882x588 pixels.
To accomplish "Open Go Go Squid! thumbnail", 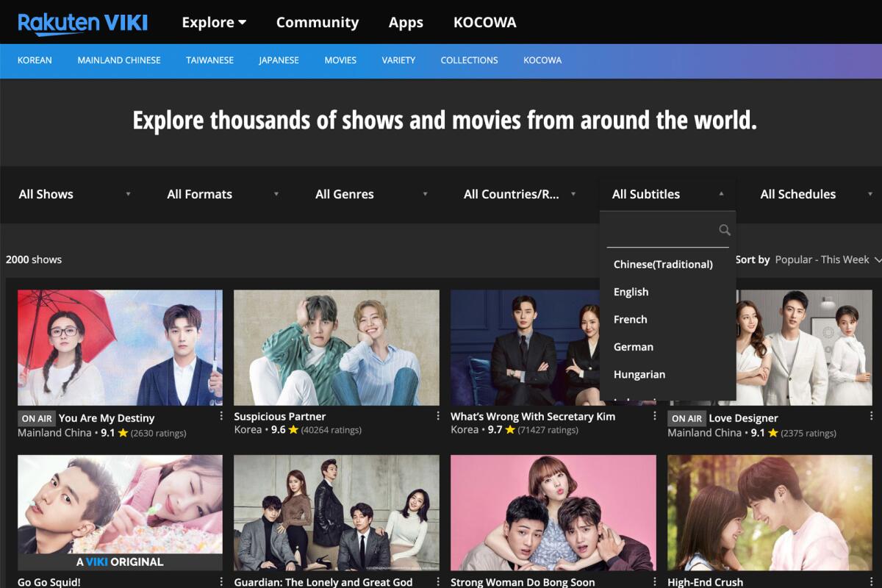I will [x=120, y=513].
